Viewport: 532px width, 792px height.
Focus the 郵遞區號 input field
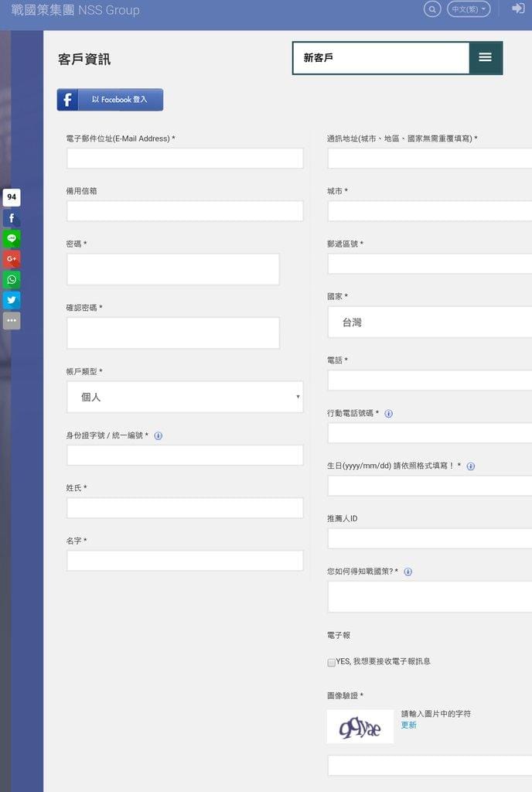point(430,264)
